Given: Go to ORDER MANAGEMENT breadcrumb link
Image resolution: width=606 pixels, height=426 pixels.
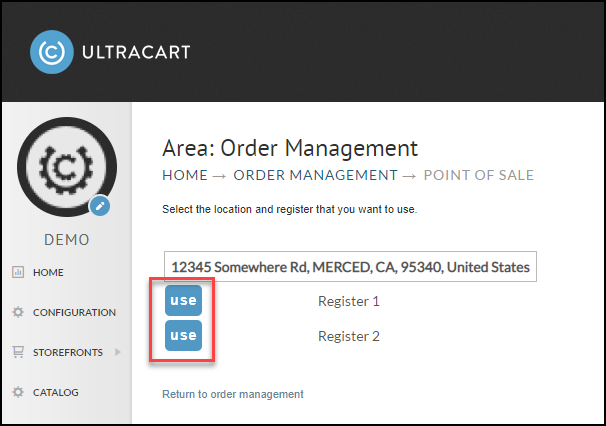Looking at the screenshot, I should (315, 175).
